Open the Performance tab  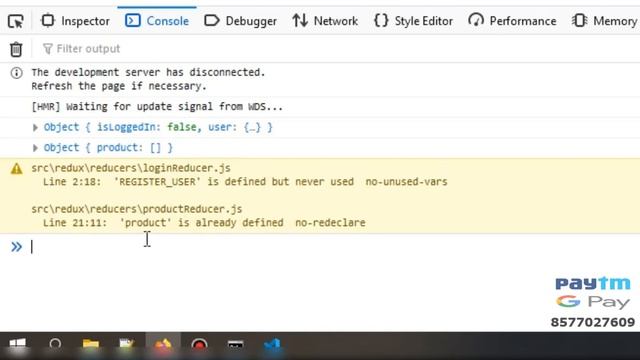tap(512, 21)
